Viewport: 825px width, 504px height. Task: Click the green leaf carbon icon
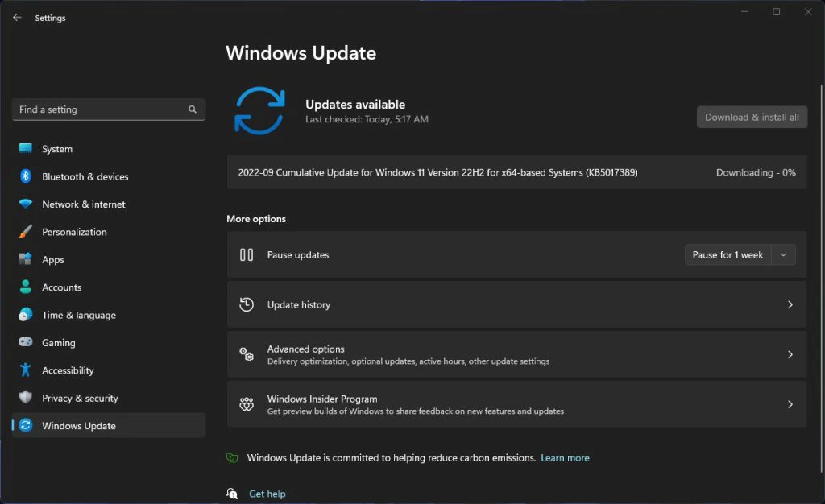point(232,458)
